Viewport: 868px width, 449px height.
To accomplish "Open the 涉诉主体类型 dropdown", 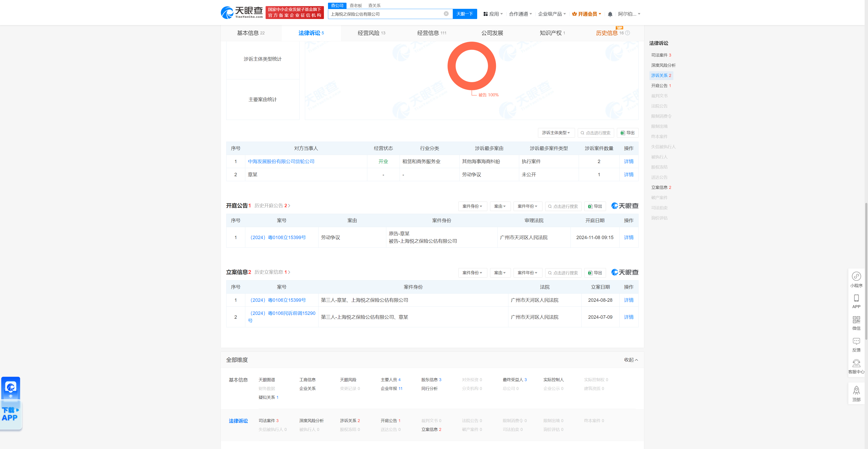I will point(556,133).
